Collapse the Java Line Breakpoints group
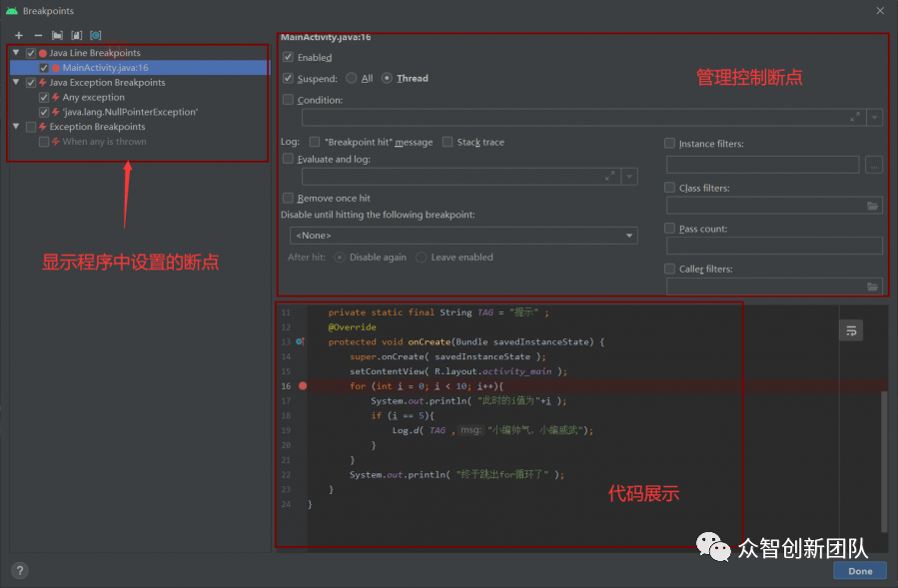Image resolution: width=898 pixels, height=588 pixels. click(16, 53)
